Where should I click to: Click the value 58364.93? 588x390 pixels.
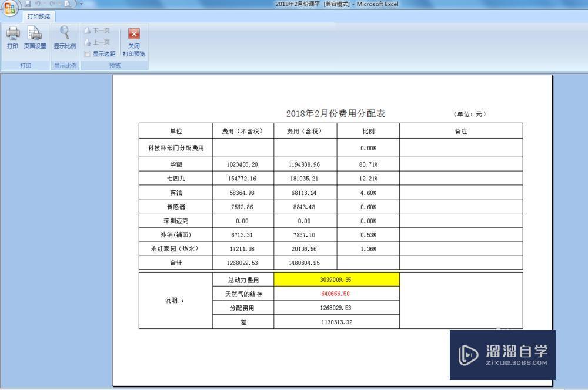242,193
